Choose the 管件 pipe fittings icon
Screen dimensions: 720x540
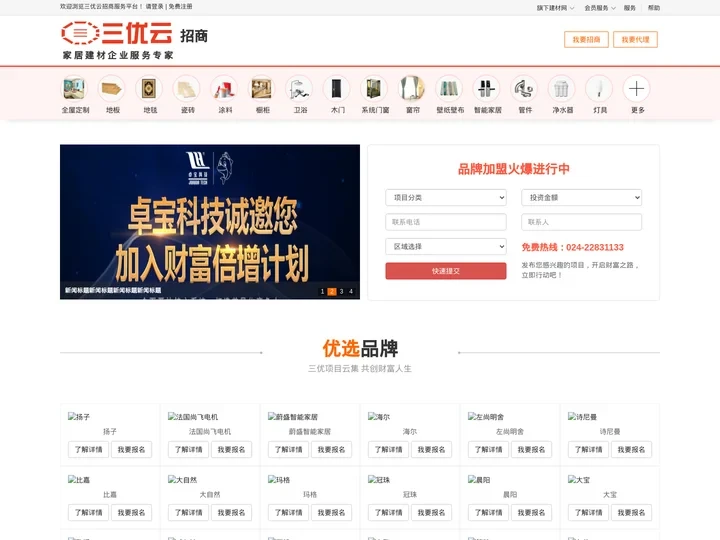524,88
